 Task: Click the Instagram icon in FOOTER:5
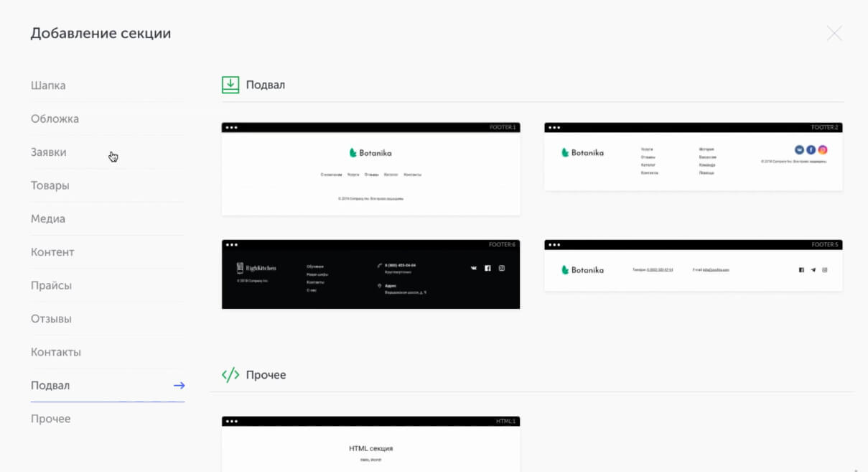tap(825, 270)
